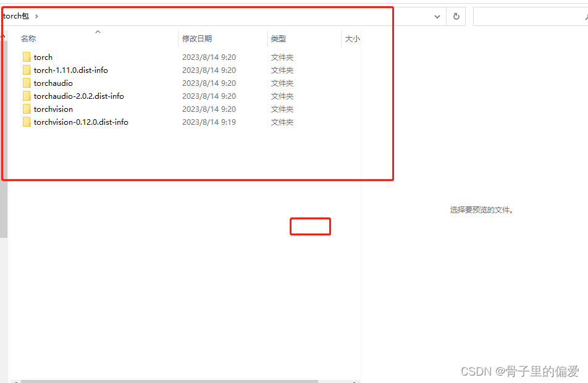Sort by the 修改日期 column header
Image resolution: width=588 pixels, height=383 pixels.
pos(197,39)
